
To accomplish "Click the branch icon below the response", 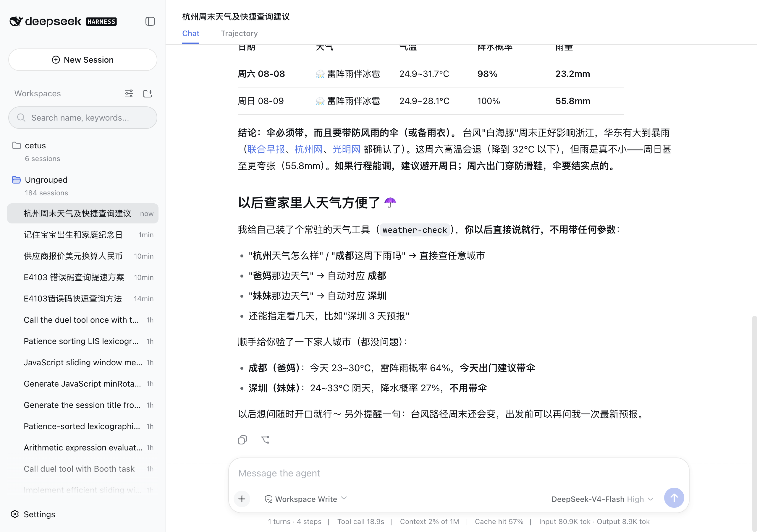I will [x=265, y=440].
